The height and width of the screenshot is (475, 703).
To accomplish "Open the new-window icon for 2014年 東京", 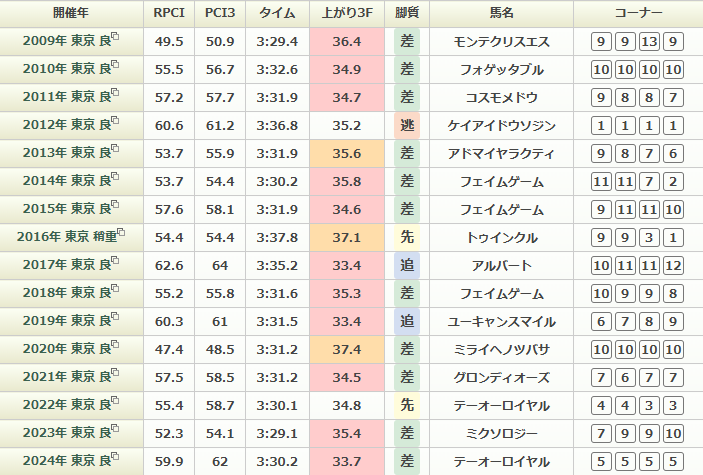I will point(115,178).
